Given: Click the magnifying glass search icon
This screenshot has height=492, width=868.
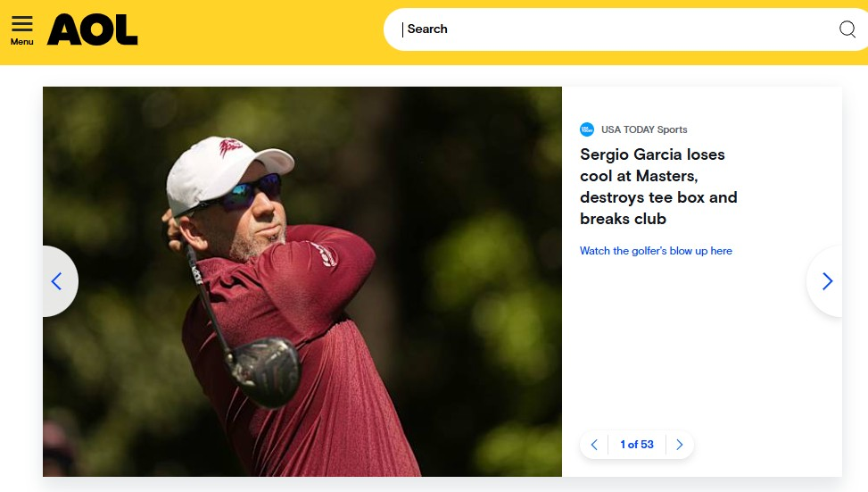Looking at the screenshot, I should click(x=847, y=29).
